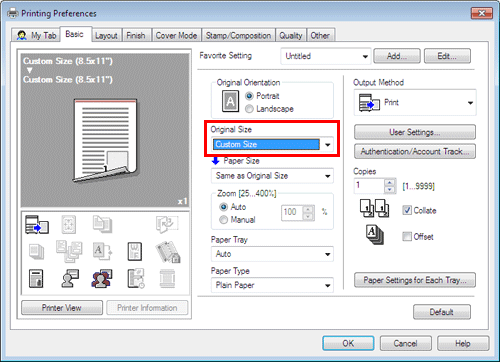Click the Copies number input field
The height and width of the screenshot is (362, 500).
[x=369, y=186]
